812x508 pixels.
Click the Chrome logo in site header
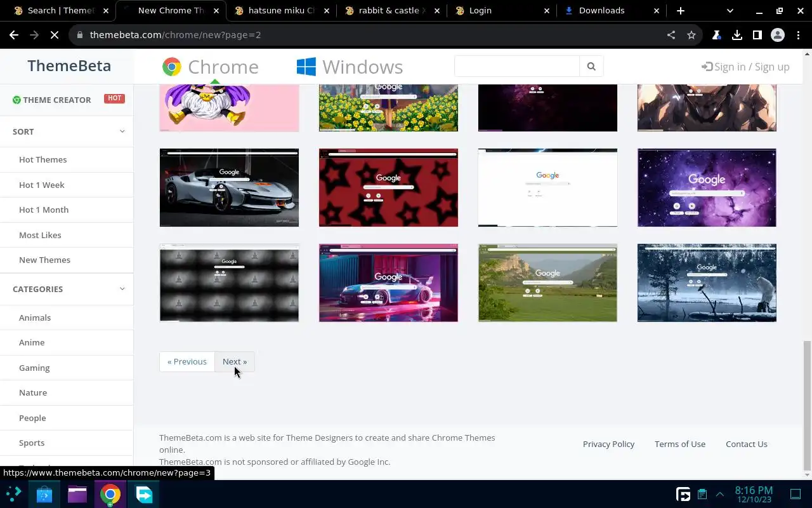pyautogui.click(x=171, y=67)
